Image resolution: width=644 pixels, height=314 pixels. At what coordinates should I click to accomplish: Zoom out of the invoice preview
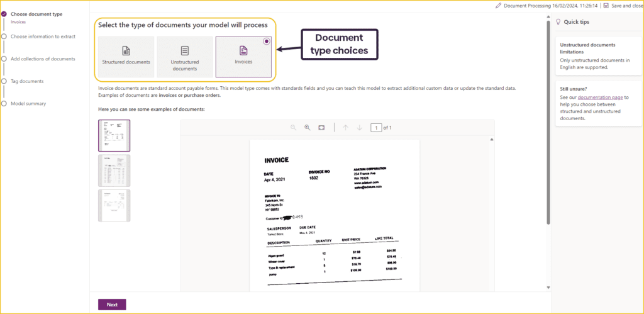pos(293,128)
